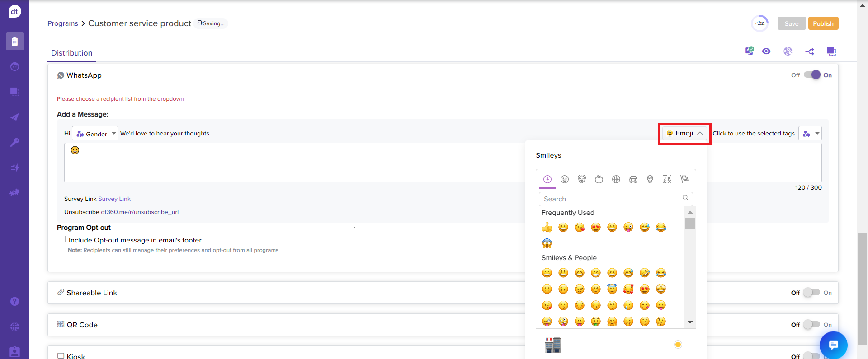This screenshot has height=359, width=868.
Task: Insert screaming face emoji from Frequently Used
Action: tap(547, 243)
